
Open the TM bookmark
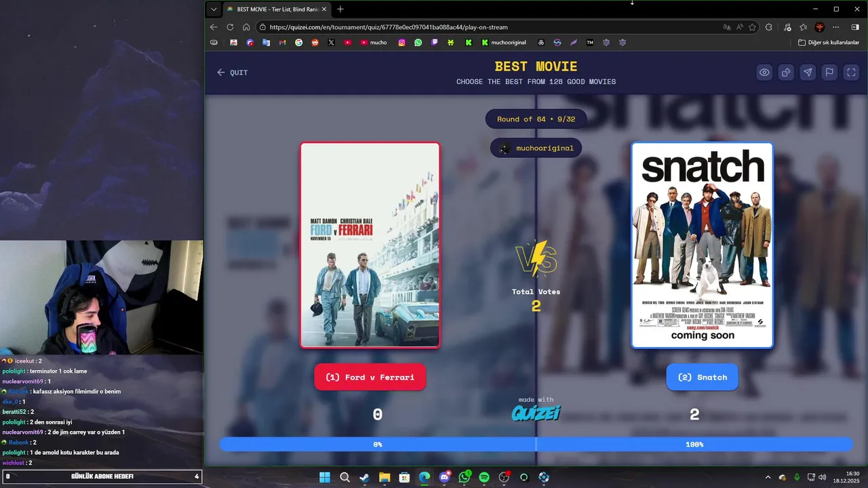(x=590, y=42)
